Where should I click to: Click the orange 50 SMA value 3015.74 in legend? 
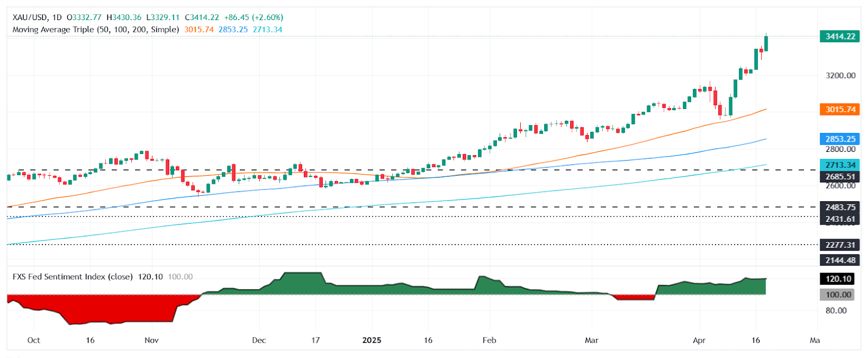199,29
